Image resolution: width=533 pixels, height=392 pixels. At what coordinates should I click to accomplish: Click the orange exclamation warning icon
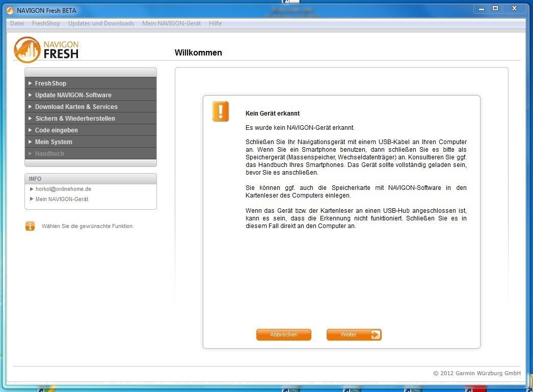[221, 111]
